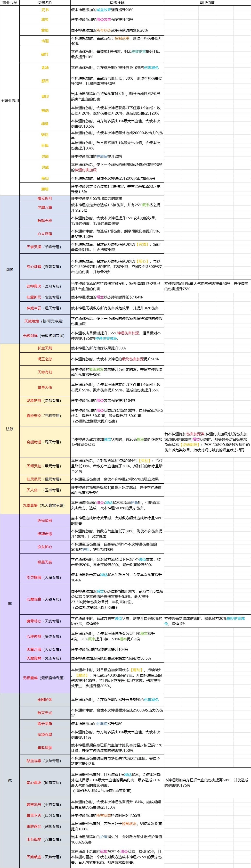Select the 瑶光却邪 affix name cell

(x=45, y=521)
